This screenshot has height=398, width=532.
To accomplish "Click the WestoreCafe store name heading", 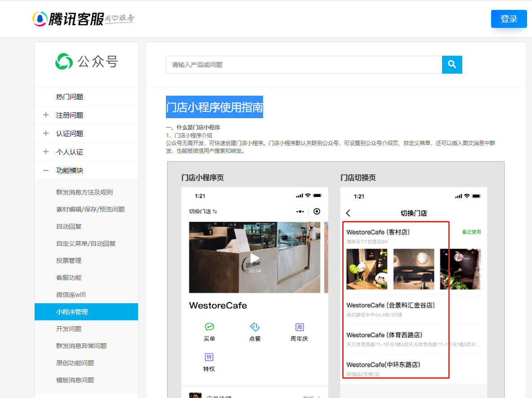I will [218, 305].
